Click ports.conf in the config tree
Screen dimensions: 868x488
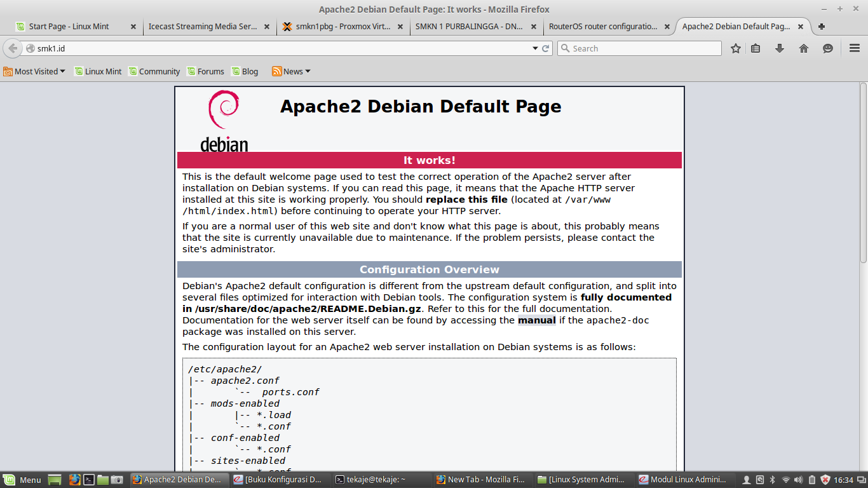coord(291,392)
